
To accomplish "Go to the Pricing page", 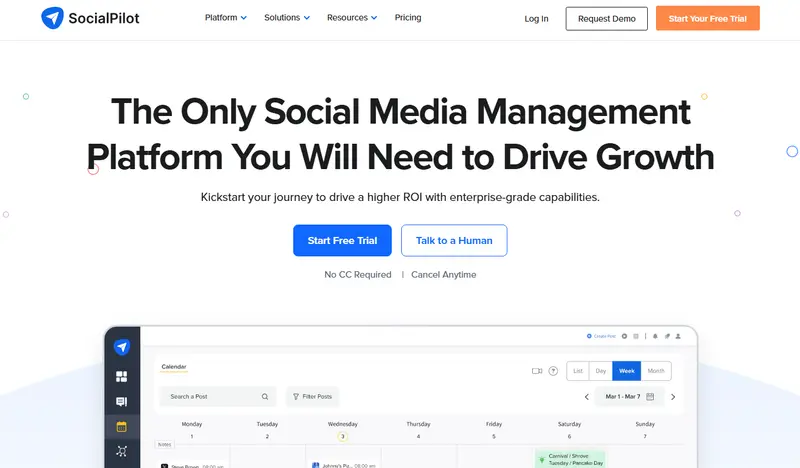I will [x=408, y=17].
